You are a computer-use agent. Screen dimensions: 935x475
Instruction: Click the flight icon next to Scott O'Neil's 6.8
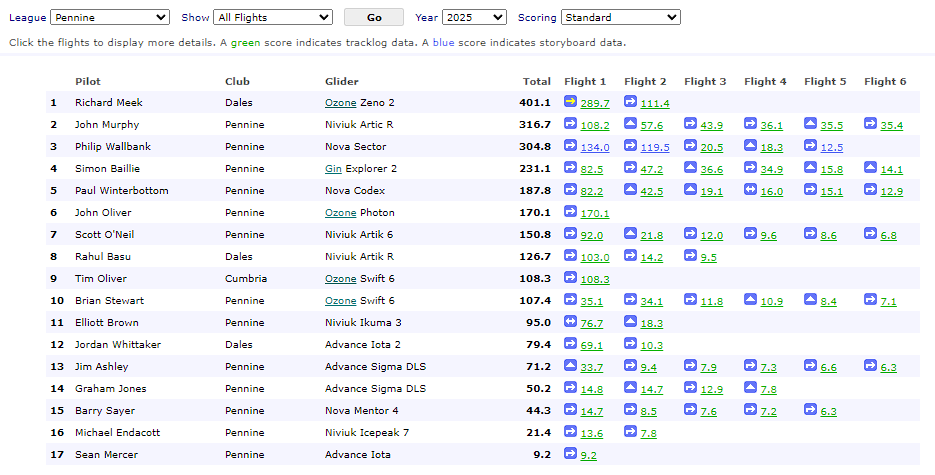point(870,234)
